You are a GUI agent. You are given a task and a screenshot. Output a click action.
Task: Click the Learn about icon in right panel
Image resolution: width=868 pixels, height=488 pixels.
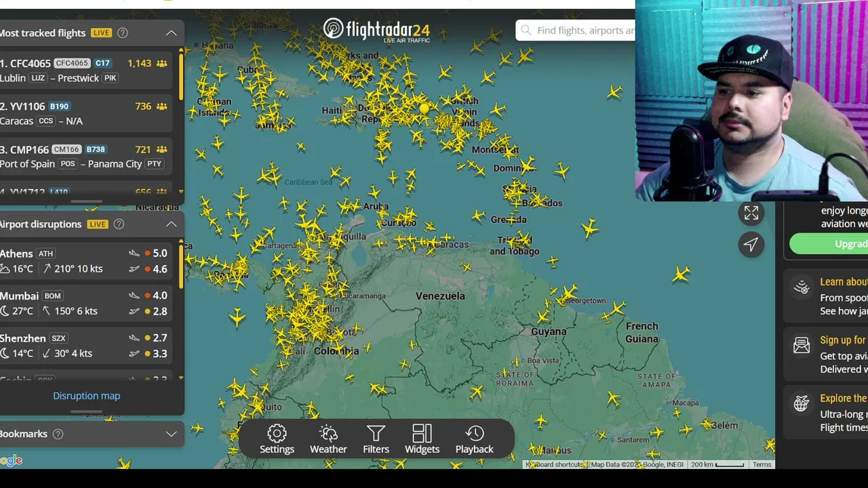[x=802, y=287]
